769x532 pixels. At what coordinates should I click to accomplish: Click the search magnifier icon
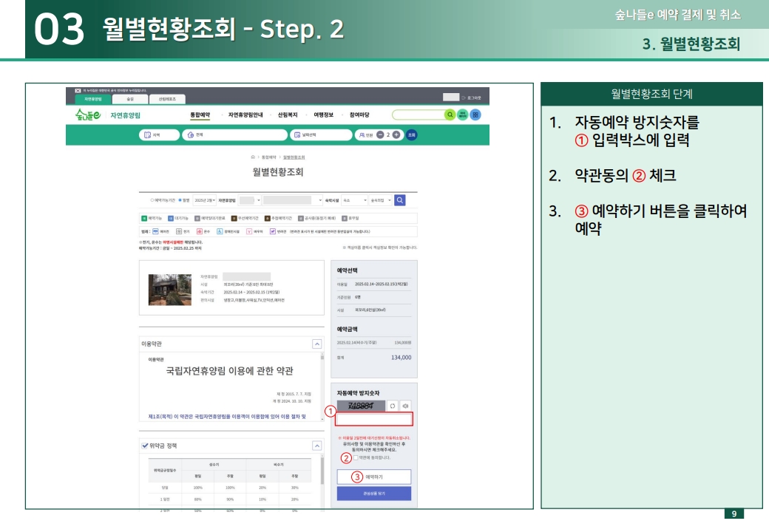tap(450, 115)
